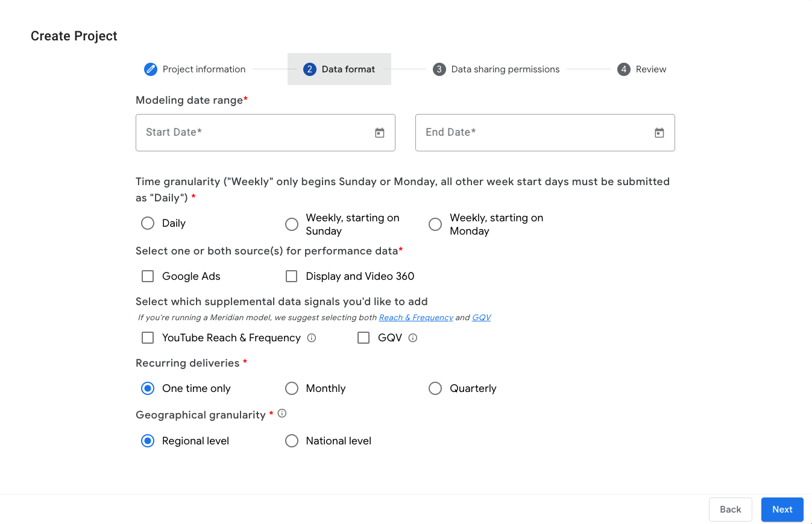Open the Start Date calendar picker
The image size is (812, 524).
[x=380, y=133]
